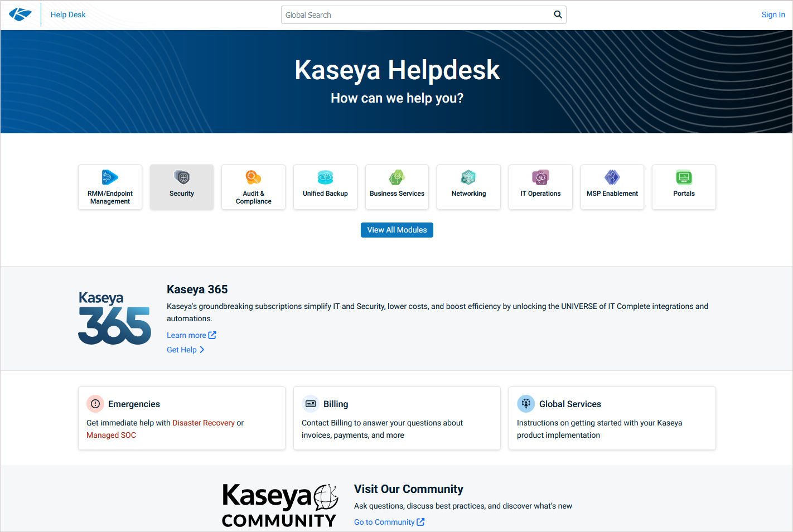Screen dimensions: 793x532
Task: Open Portals module icon
Action: [684, 177]
